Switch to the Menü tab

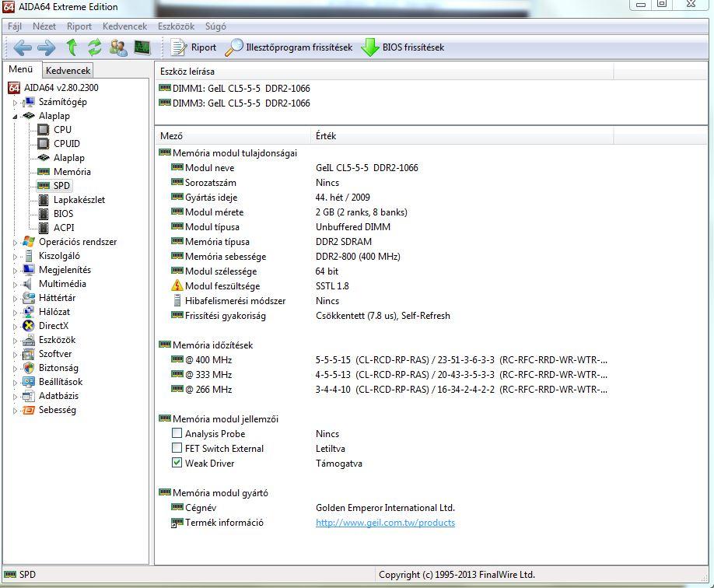point(21,69)
